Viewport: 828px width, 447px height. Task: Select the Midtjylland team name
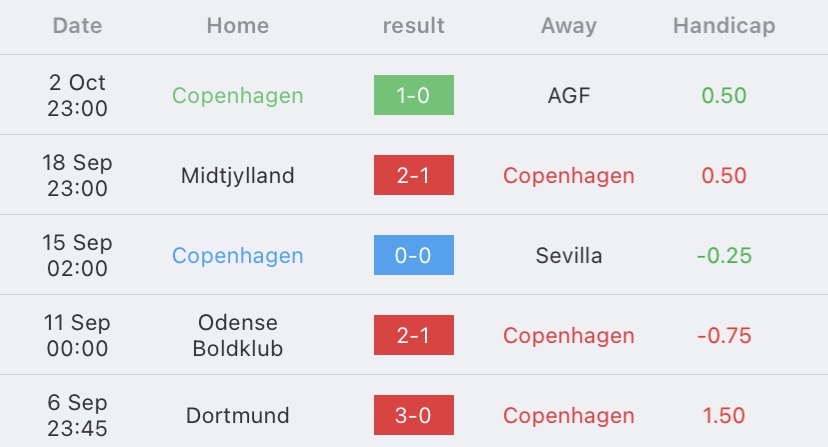click(x=238, y=175)
